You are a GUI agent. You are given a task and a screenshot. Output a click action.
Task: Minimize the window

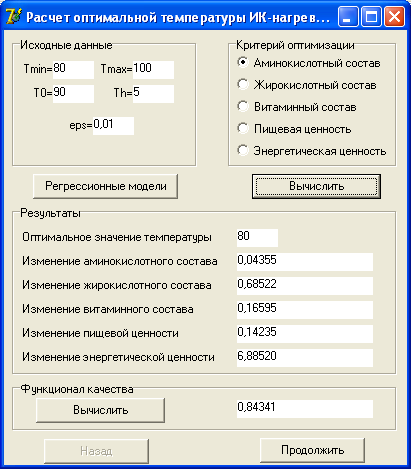pyautogui.click(x=348, y=17)
